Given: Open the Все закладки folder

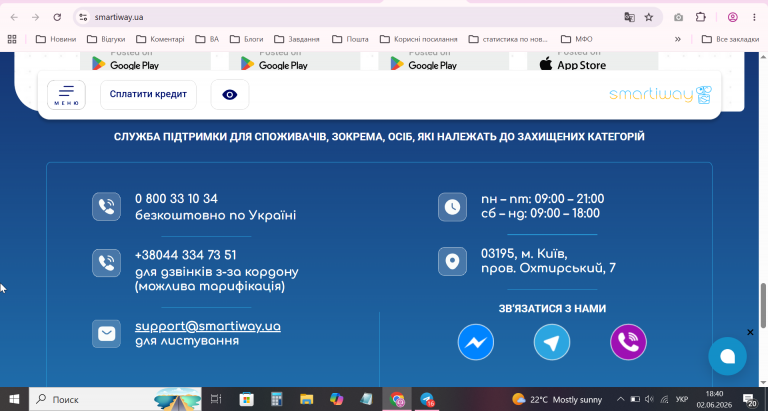Looking at the screenshot, I should pyautogui.click(x=730, y=39).
